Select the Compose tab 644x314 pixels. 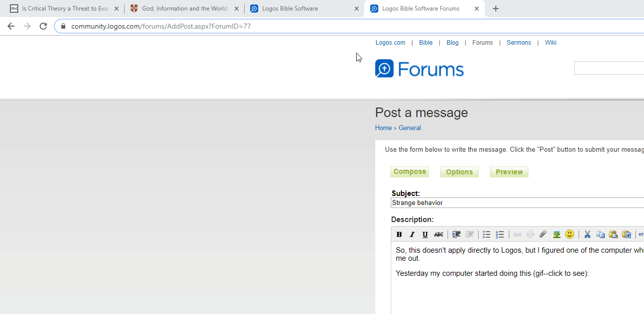[x=409, y=172]
